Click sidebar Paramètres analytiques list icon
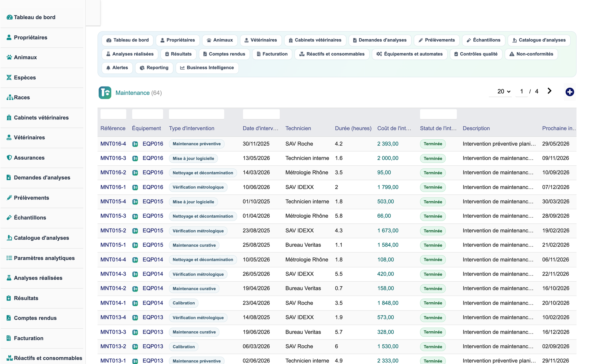Viewport: 589px width, 364px height. pos(9,258)
